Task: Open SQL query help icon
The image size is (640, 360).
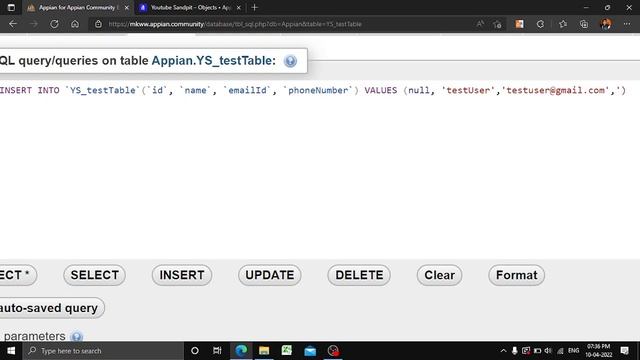Action: pyautogui.click(x=290, y=61)
